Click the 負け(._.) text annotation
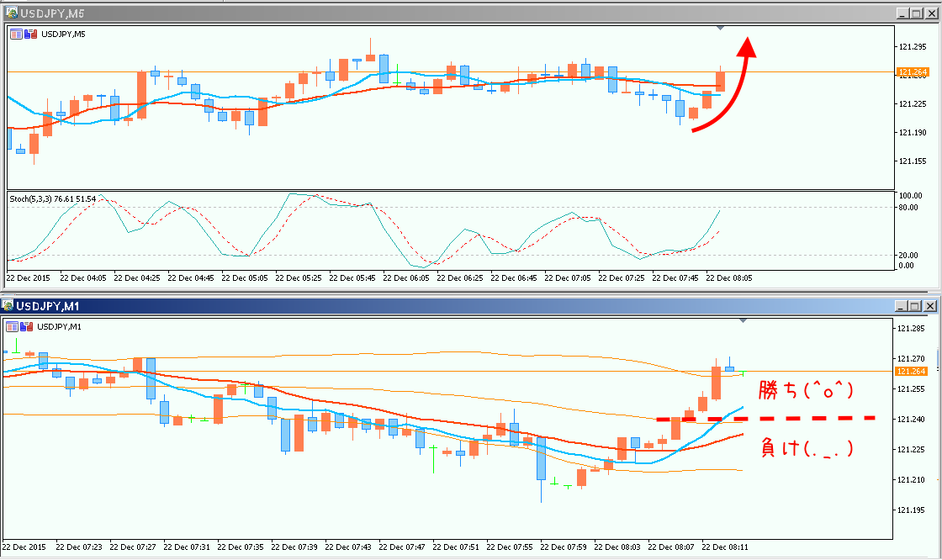This screenshot has width=942, height=560. [x=806, y=448]
